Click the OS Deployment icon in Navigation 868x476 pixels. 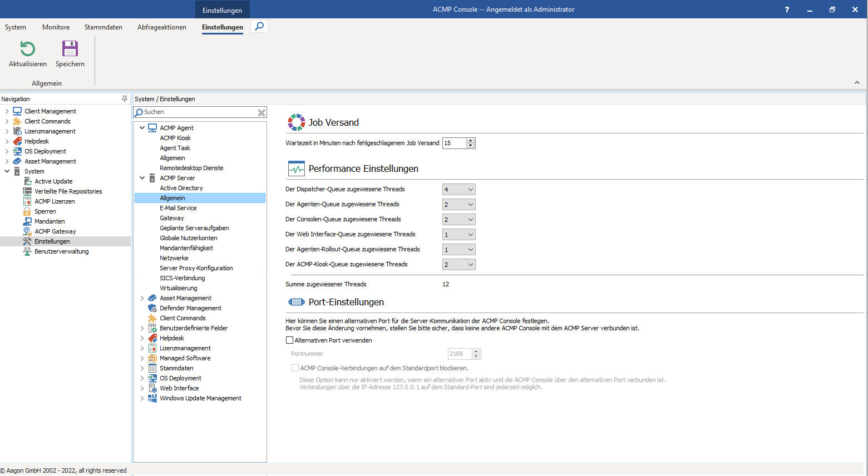17,151
